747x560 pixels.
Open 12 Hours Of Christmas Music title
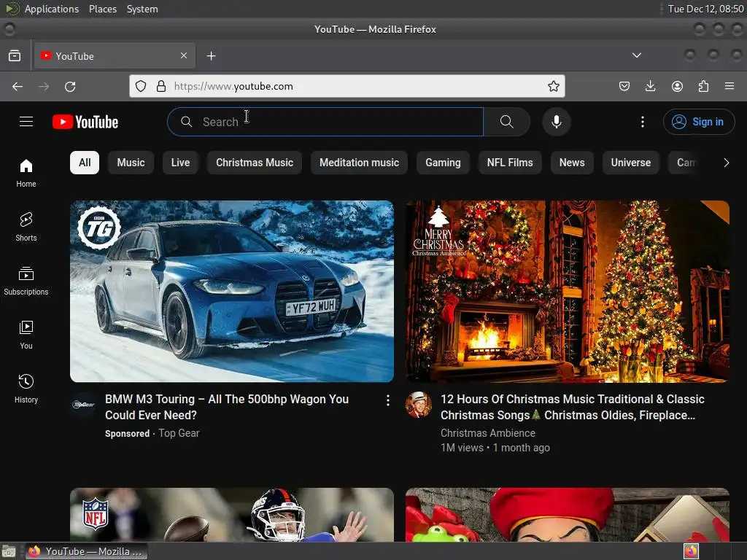[x=572, y=407]
